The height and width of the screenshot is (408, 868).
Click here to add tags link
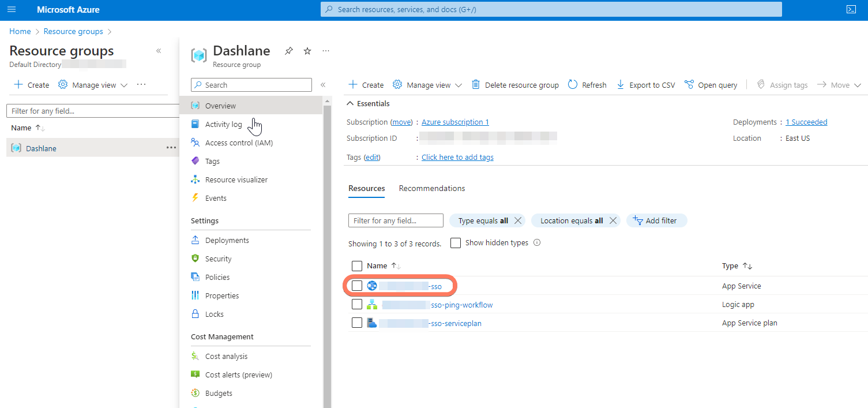pos(457,157)
